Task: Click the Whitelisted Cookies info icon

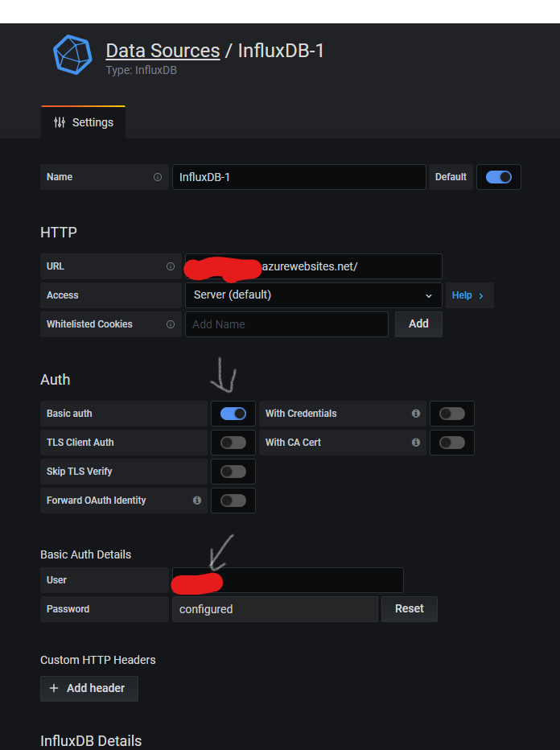Action: [171, 324]
